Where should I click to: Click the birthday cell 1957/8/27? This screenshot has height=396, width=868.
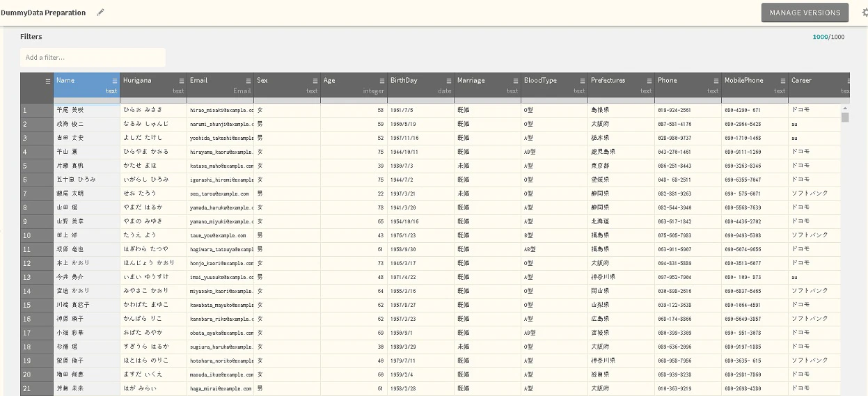click(421, 305)
